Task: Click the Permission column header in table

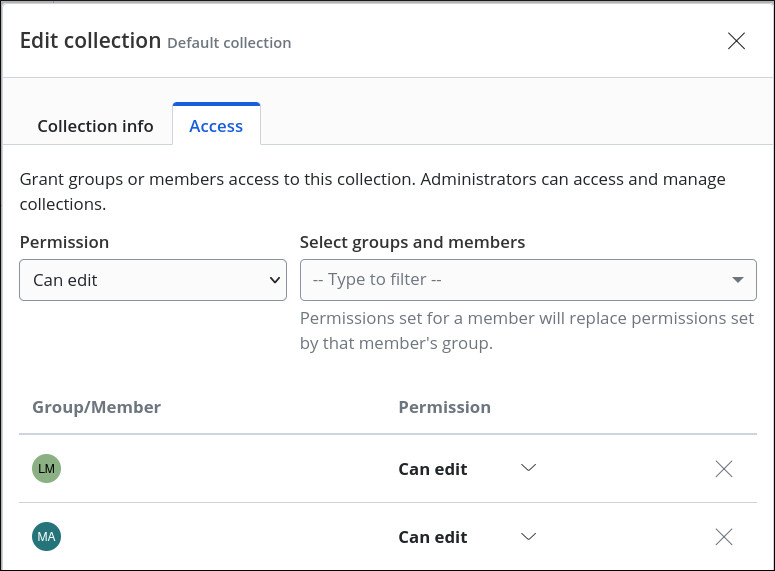Action: (444, 407)
